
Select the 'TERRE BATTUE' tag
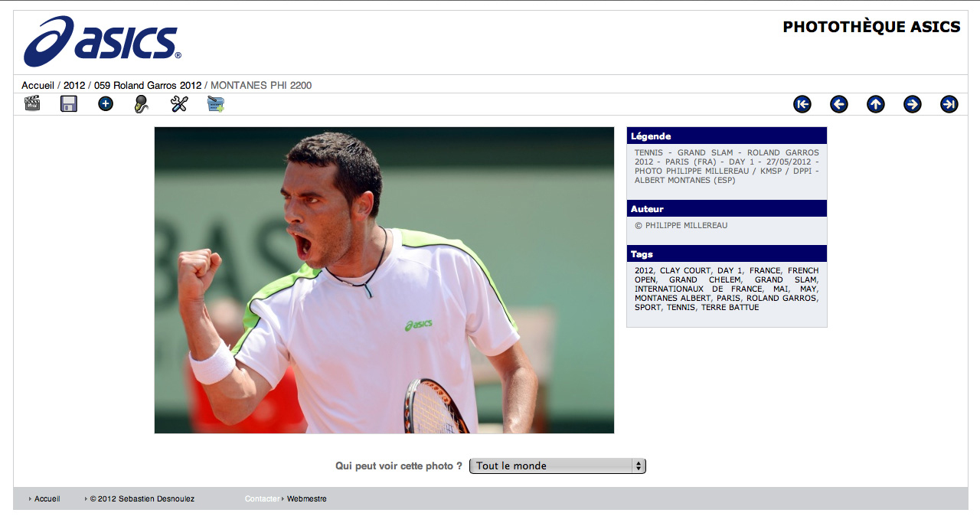click(730, 307)
